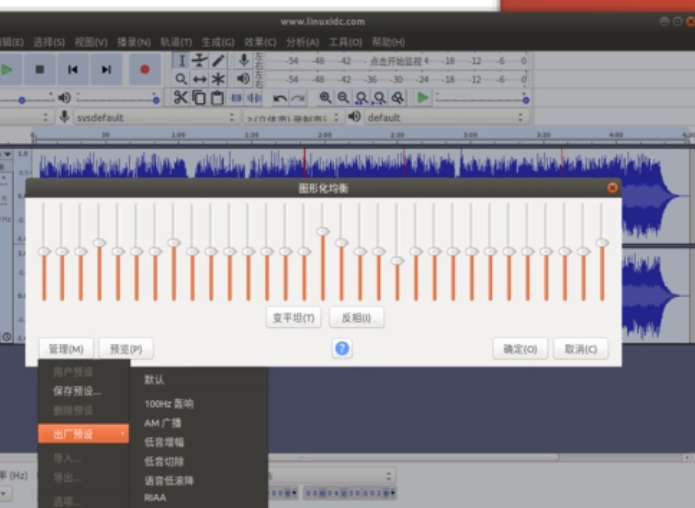Skip to start of track
Viewport: 695px width, 508px height.
point(73,70)
